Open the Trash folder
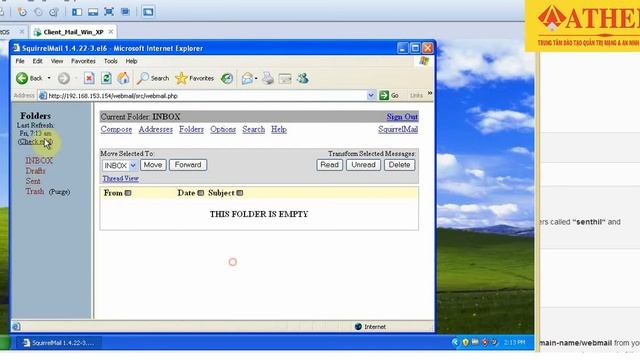This screenshot has width=640, height=360. [35, 191]
